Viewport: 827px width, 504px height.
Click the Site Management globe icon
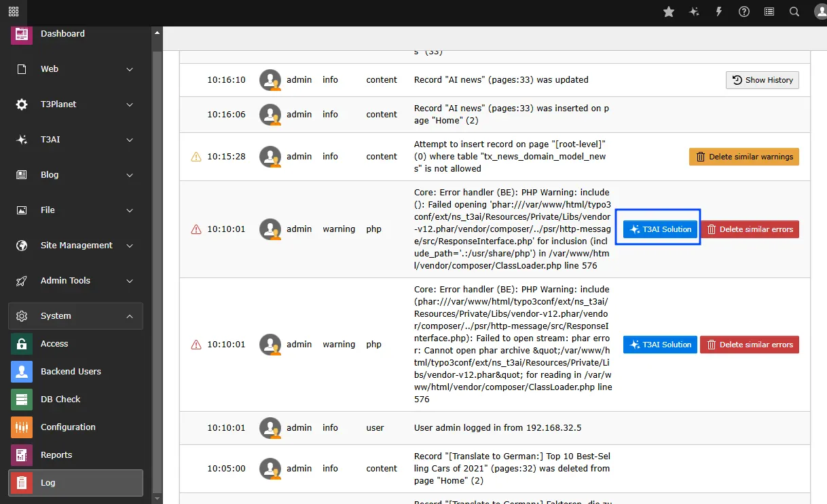click(22, 246)
